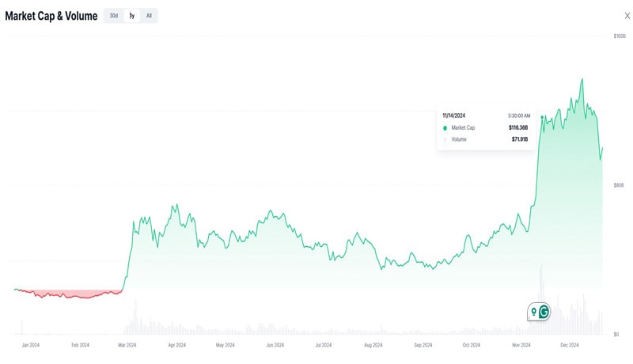Click the 5:30:00 AM time in tooltip
The width and height of the screenshot is (633, 364).
pos(519,116)
